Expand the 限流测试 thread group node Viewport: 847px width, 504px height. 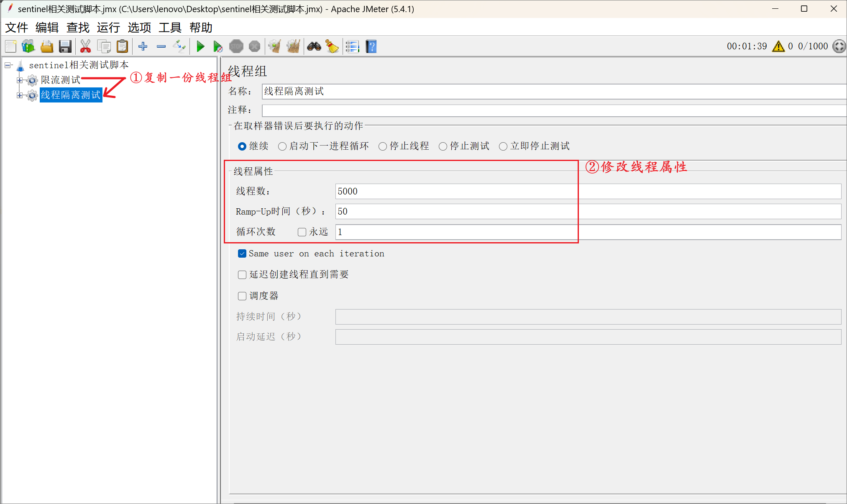[20, 80]
